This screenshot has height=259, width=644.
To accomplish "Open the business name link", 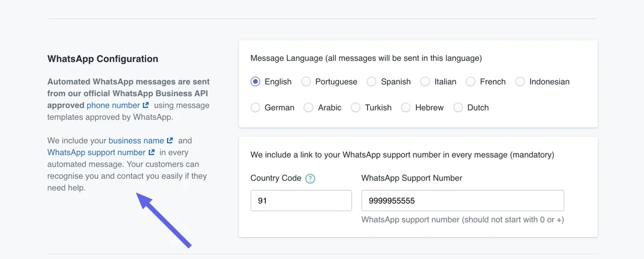I will point(136,140).
